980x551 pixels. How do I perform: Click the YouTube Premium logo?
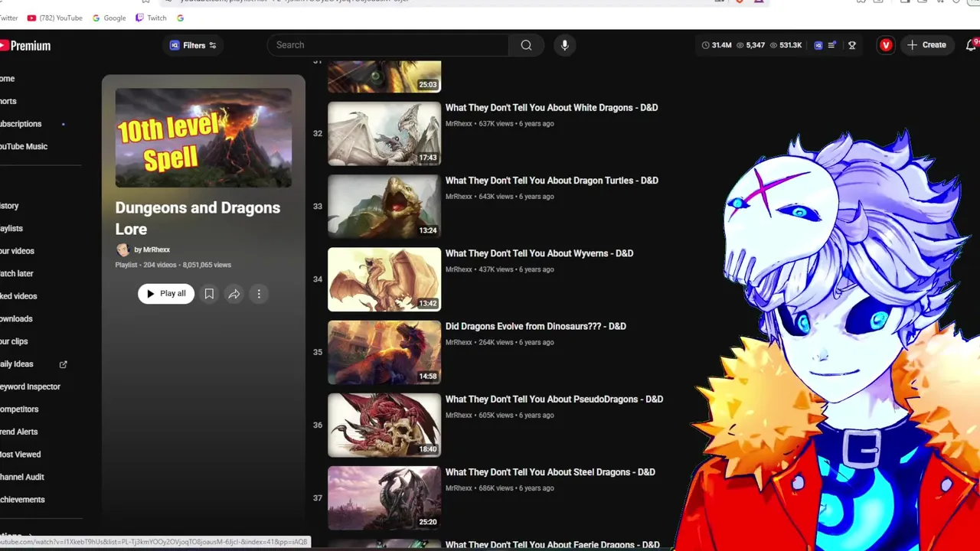click(x=25, y=46)
